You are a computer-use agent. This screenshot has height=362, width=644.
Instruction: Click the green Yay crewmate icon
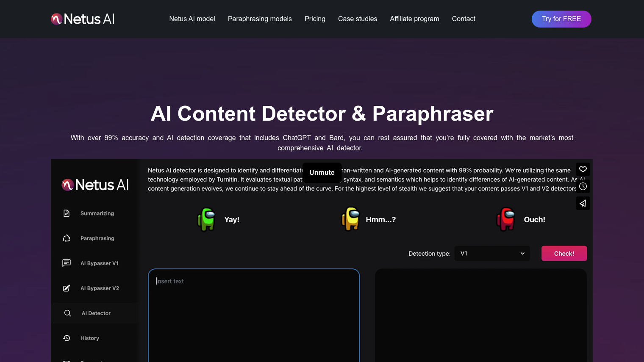pos(206,219)
